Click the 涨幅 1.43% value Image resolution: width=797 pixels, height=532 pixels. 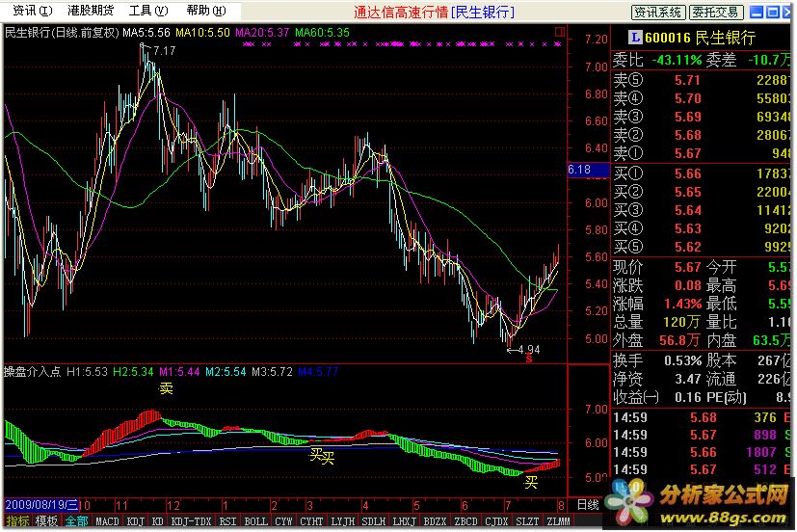coord(682,304)
